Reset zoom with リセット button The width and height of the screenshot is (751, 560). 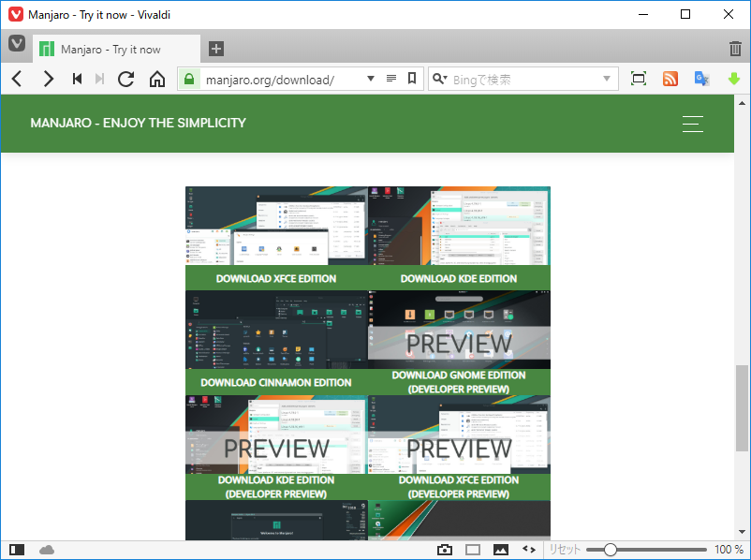pyautogui.click(x=565, y=550)
